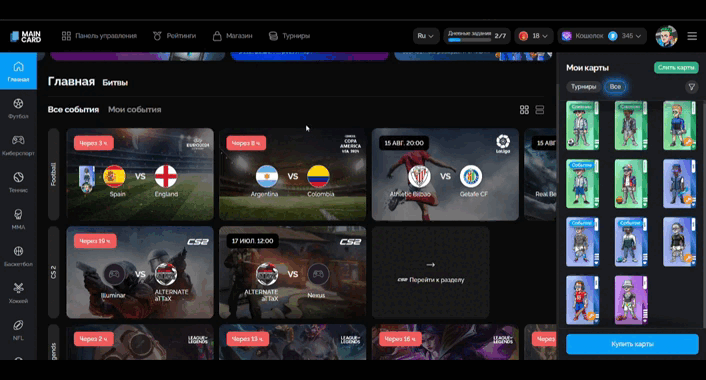Click the 17 ИЮЛ. 12:00 date badge

point(252,241)
